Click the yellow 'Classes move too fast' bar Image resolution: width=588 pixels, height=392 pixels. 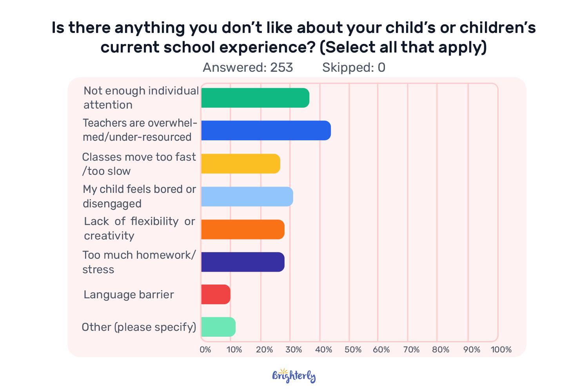tap(241, 163)
